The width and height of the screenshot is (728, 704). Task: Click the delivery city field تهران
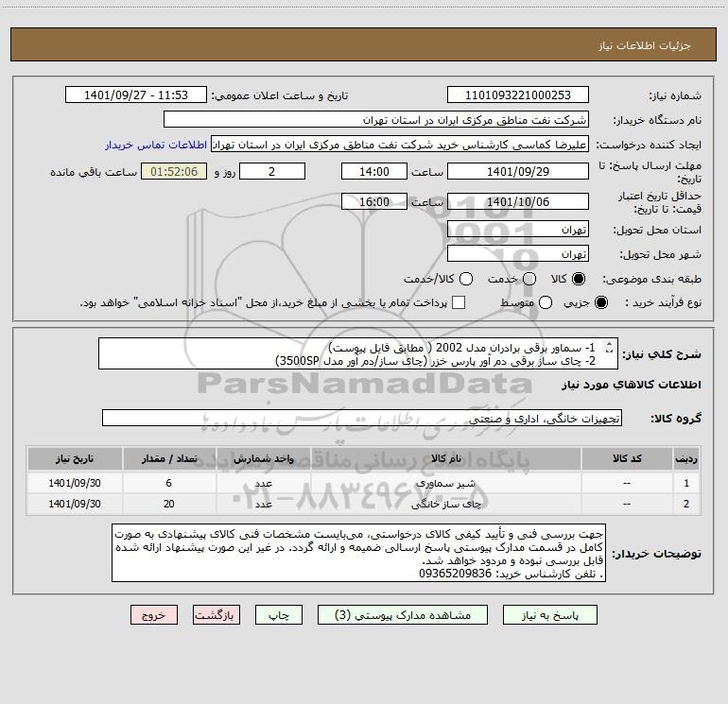[x=518, y=254]
